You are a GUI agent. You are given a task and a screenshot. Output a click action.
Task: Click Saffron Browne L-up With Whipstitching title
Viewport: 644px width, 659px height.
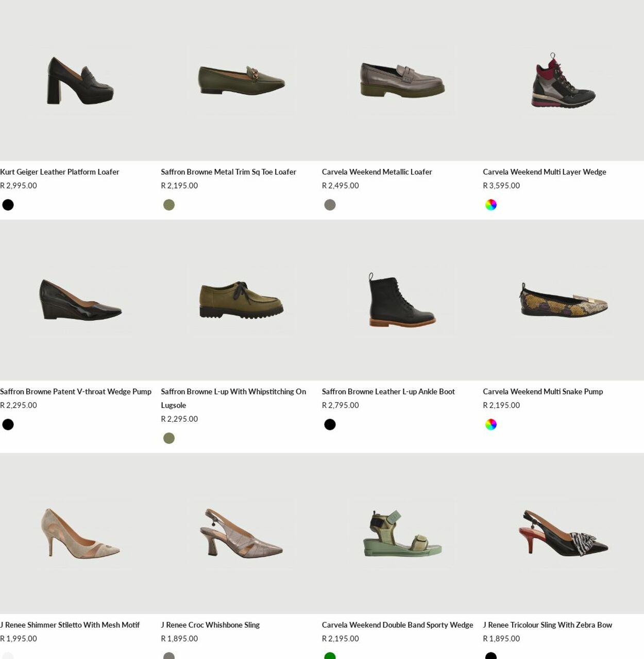[x=233, y=398]
